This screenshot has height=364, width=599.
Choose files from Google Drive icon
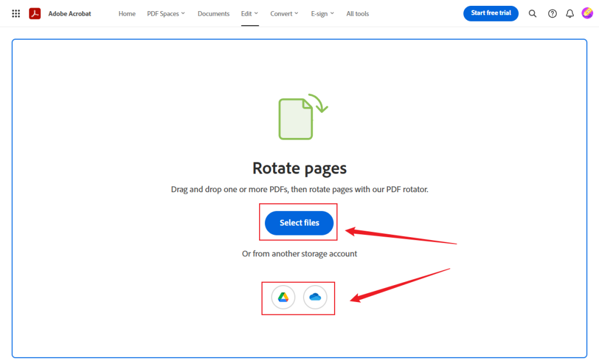coord(283,297)
